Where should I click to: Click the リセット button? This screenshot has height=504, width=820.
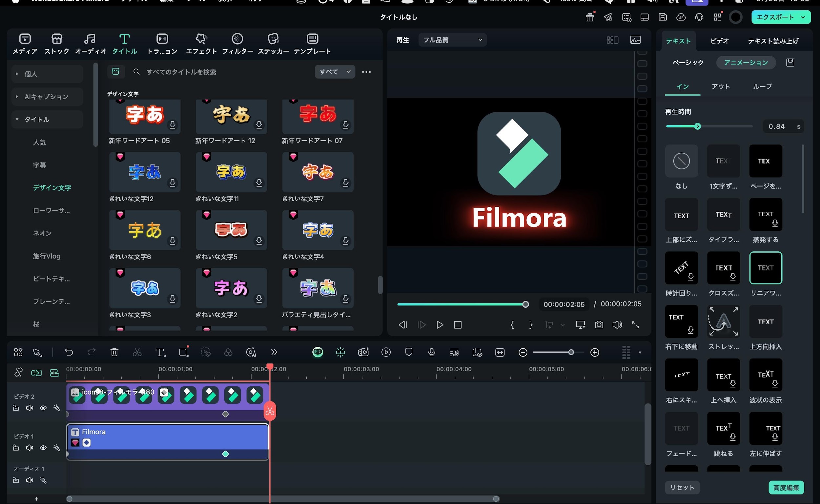click(682, 488)
